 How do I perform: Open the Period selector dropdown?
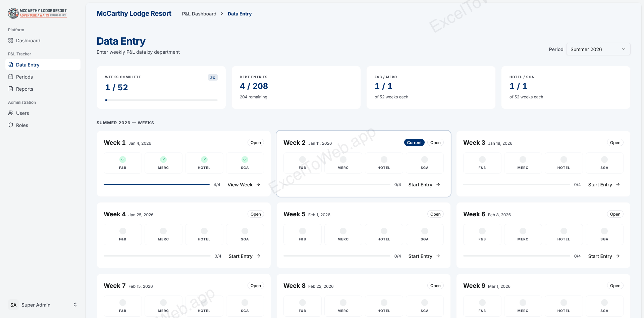pos(598,49)
